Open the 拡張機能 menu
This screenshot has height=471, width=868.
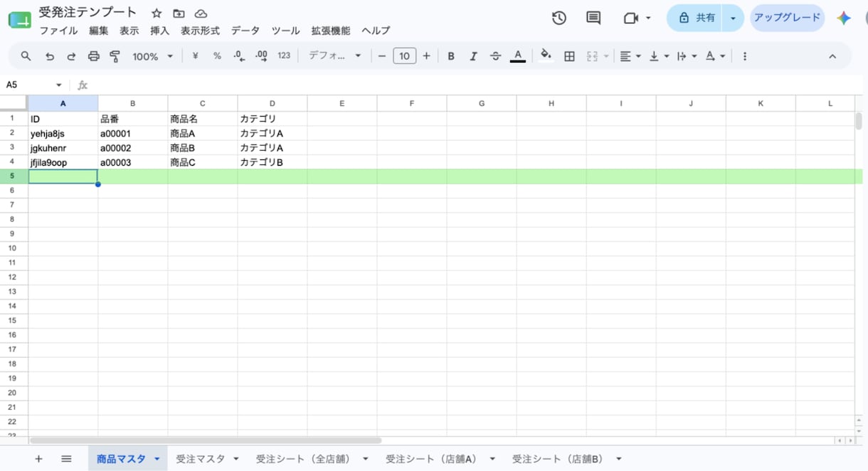(x=331, y=31)
